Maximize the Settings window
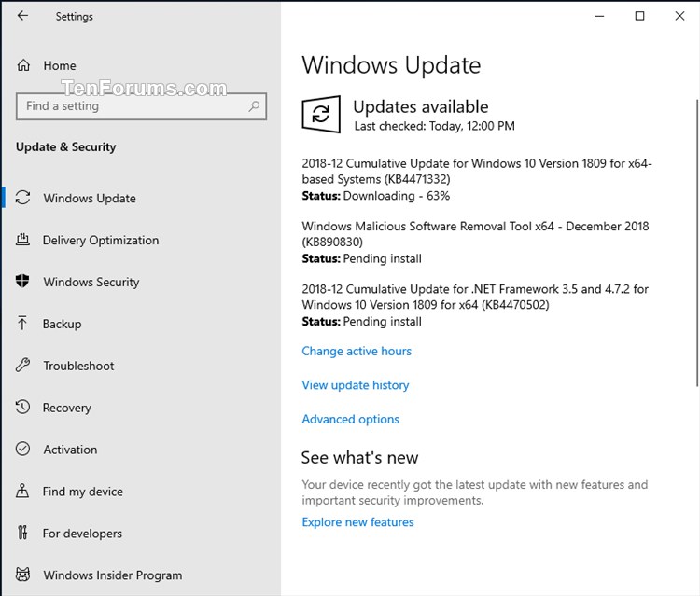Viewport: 700px width, 596px height. (x=639, y=16)
